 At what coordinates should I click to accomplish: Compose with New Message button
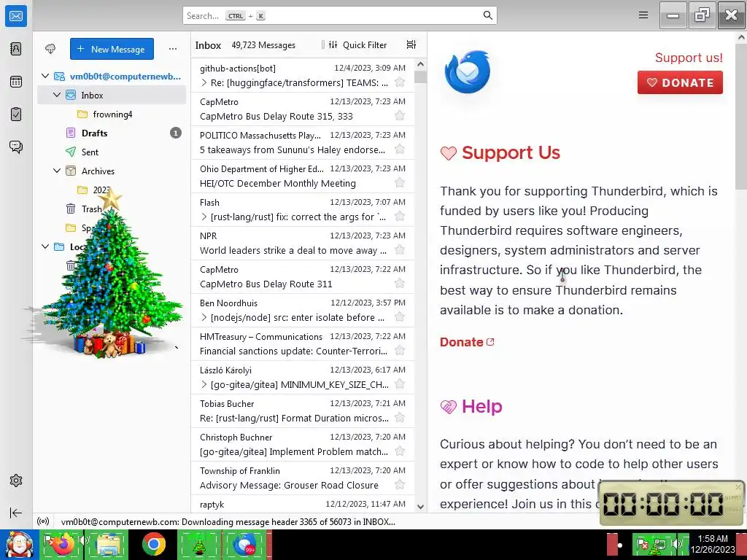(112, 49)
